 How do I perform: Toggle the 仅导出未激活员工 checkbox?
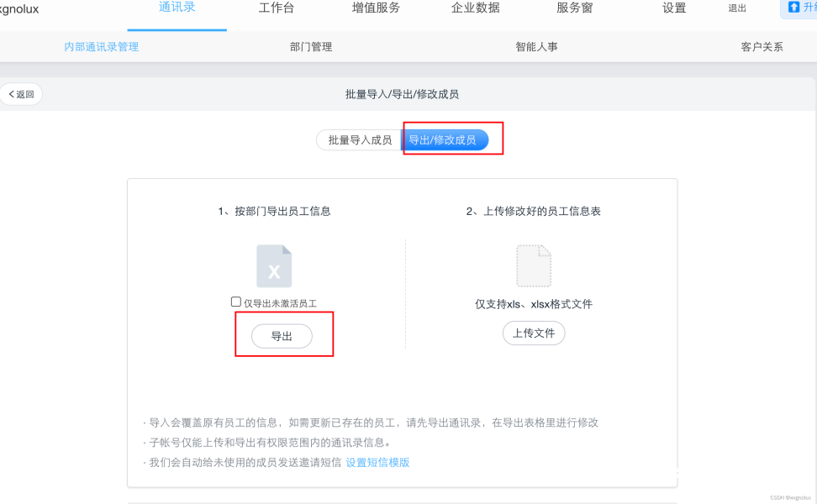(x=236, y=302)
